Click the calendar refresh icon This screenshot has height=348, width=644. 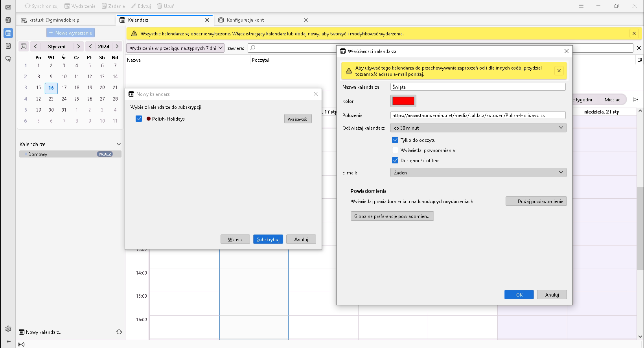(x=119, y=332)
